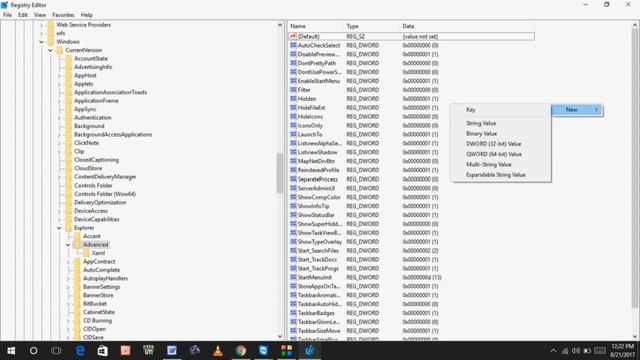
Task: Open the View menu
Action: coord(40,15)
